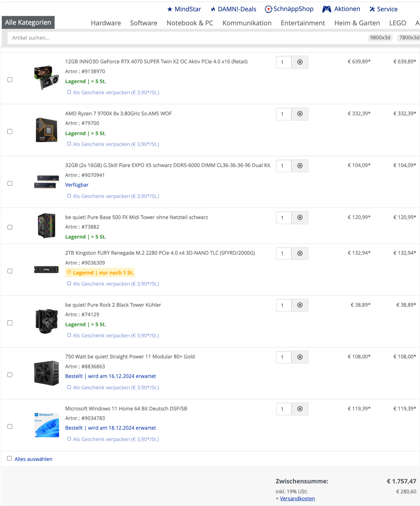This screenshot has height=506, width=420.
Task: Open the LEGO category
Action: [x=398, y=23]
